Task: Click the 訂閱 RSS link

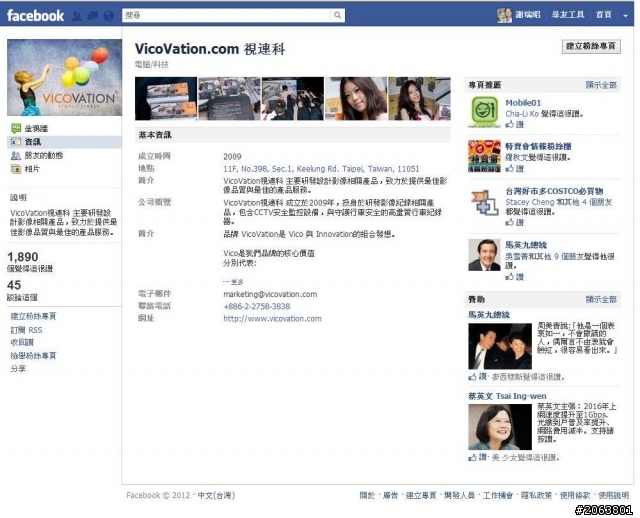Action: (x=26, y=330)
